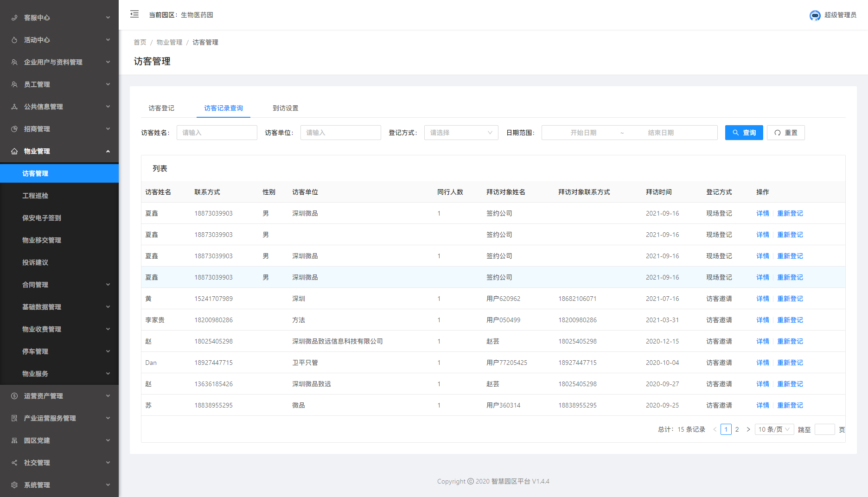Click the 公共信息管理 network icon
The image size is (868, 497).
pyautogui.click(x=14, y=107)
